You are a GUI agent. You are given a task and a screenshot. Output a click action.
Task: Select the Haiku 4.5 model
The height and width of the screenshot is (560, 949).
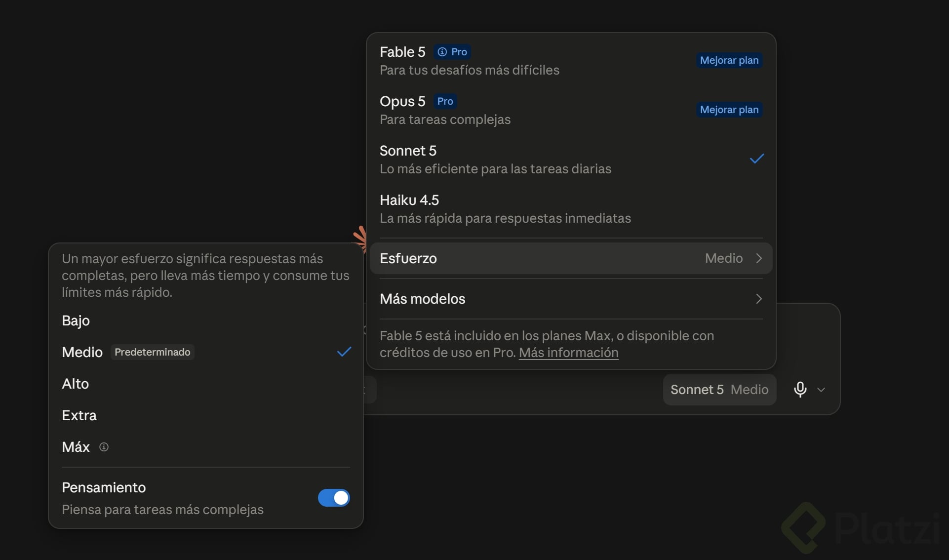[571, 209]
